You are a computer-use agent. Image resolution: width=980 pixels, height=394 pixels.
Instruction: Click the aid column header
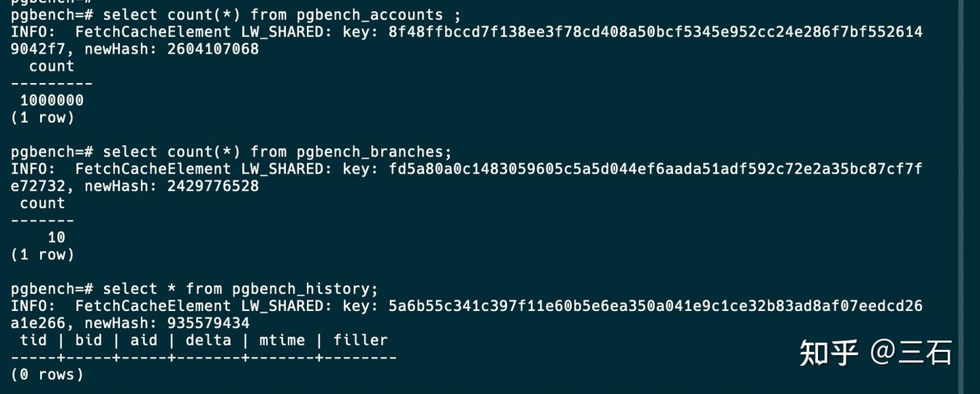[x=144, y=340]
